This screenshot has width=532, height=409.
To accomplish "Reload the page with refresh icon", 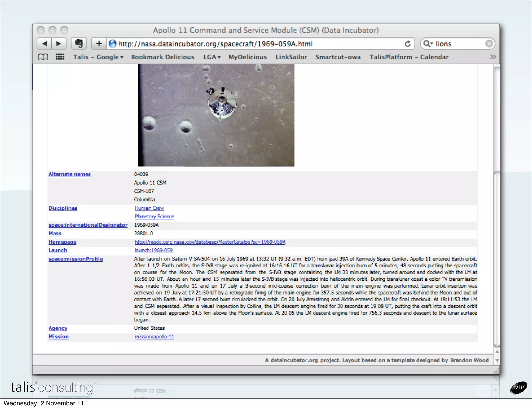I will click(x=408, y=44).
